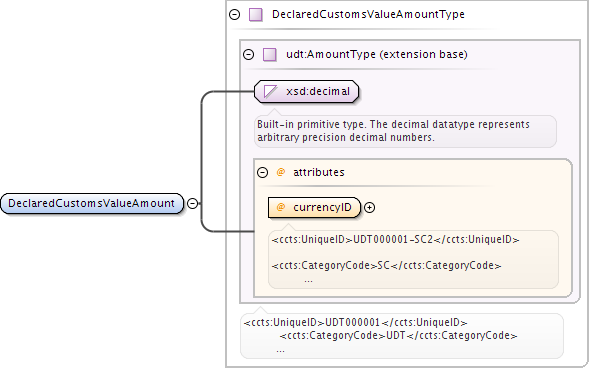Image resolution: width=590 pixels, height=369 pixels.
Task: Collapse the DeclaredCustomsValueAmount element
Action: [x=192, y=203]
